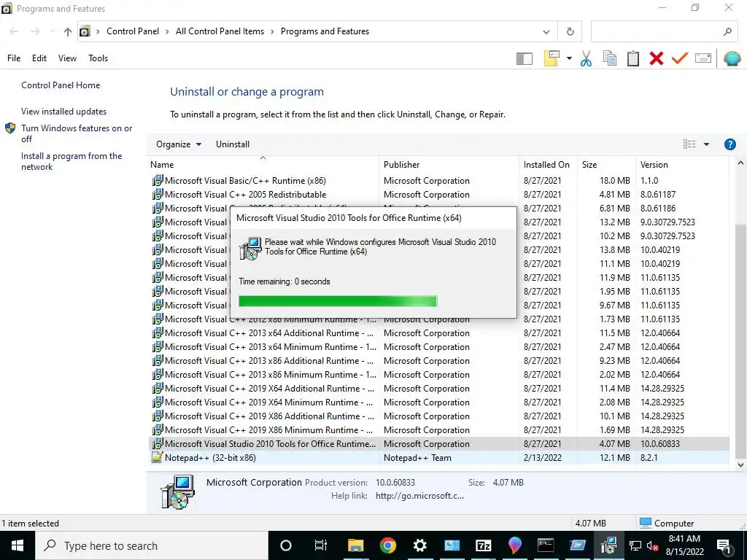Click the list scrollbar up arrow
747x560 pixels.
pyautogui.click(x=740, y=163)
